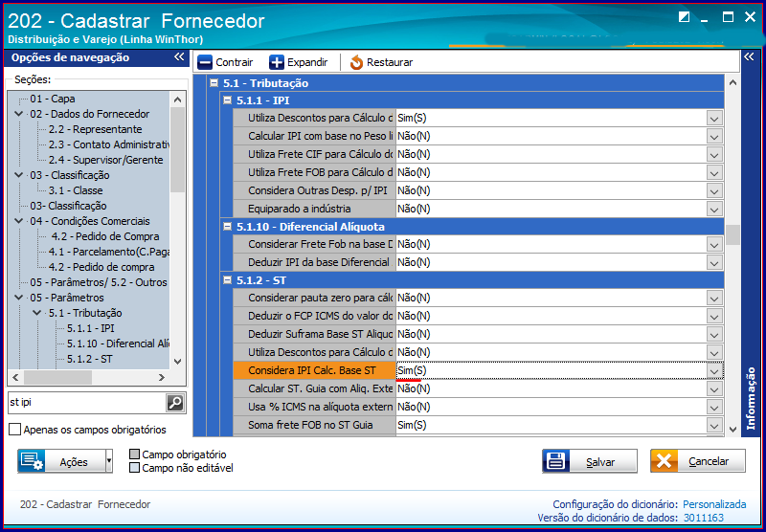
Task: Select 05 - Parâmetros/ 5.2 - Outros item
Action: click(x=99, y=282)
